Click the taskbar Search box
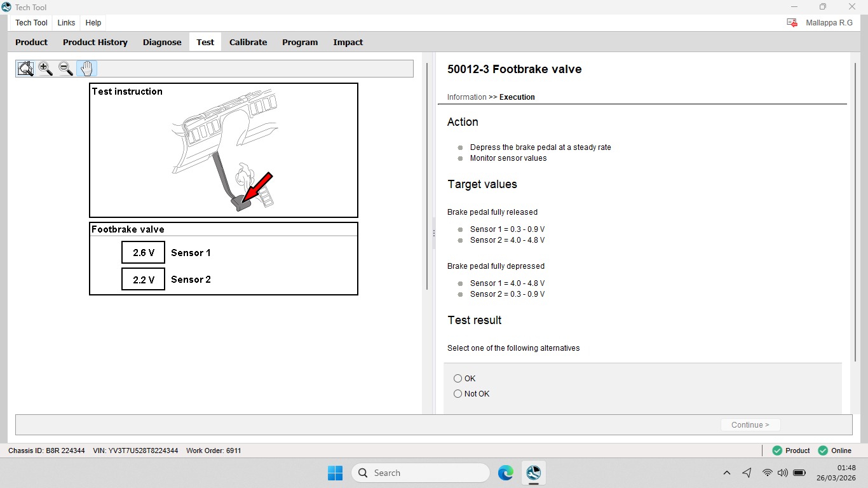Image resolution: width=868 pixels, height=488 pixels. pyautogui.click(x=420, y=473)
